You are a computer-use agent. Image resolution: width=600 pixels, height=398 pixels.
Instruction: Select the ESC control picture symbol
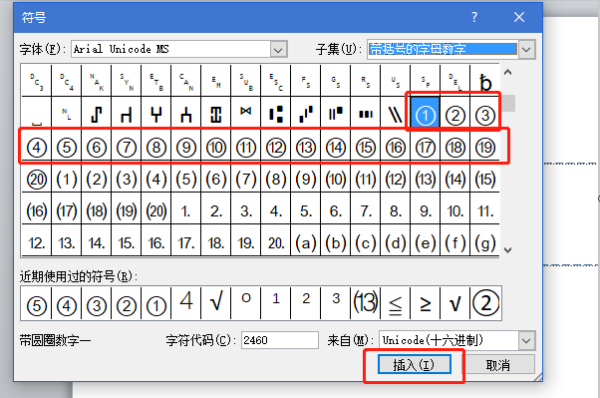point(276,81)
